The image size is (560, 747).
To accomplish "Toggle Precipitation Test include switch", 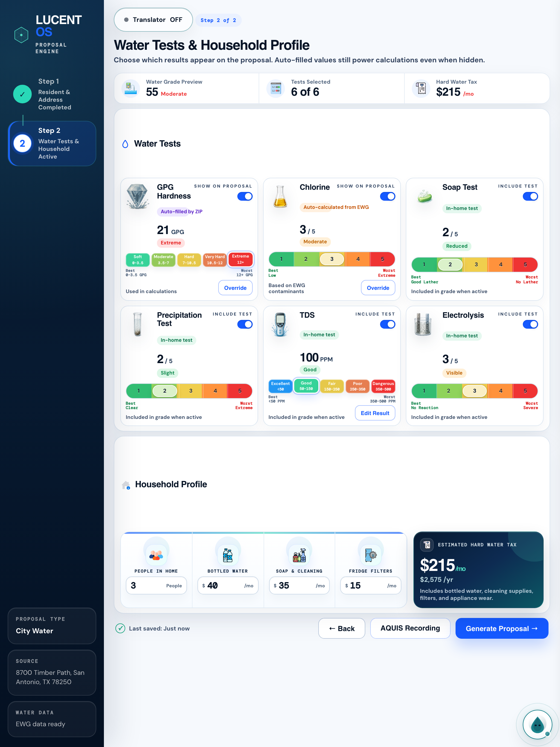I will [x=245, y=324].
